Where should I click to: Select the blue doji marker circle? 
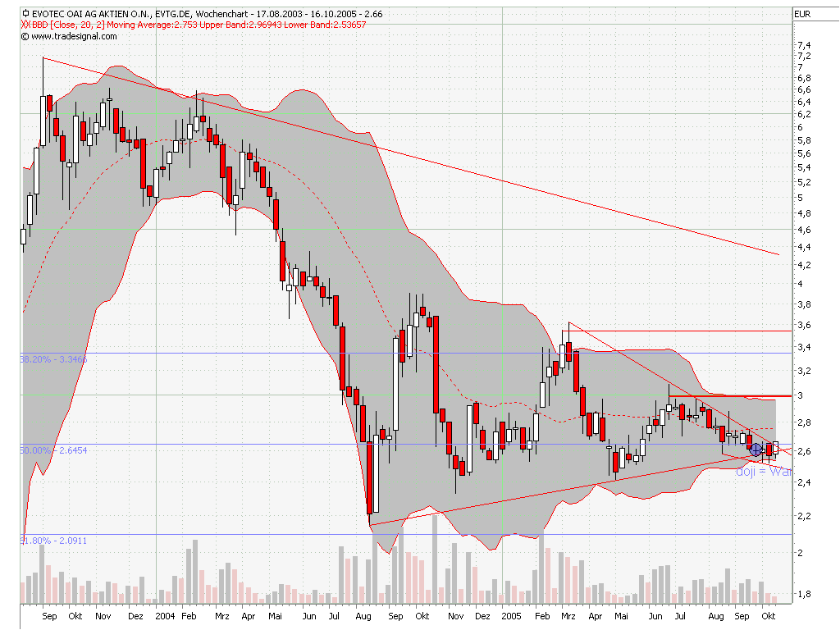[756, 450]
